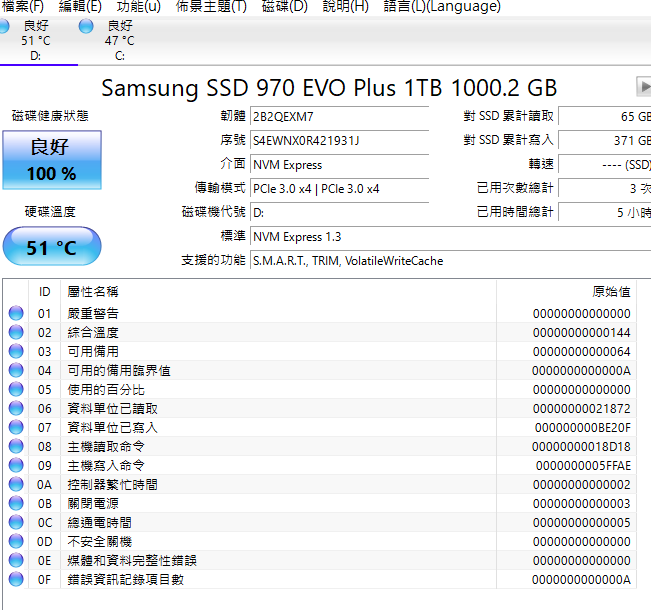Viewport: 651px width, 610px height.
Task: Select the C: drive tab at 47 °C
Action: point(120,40)
